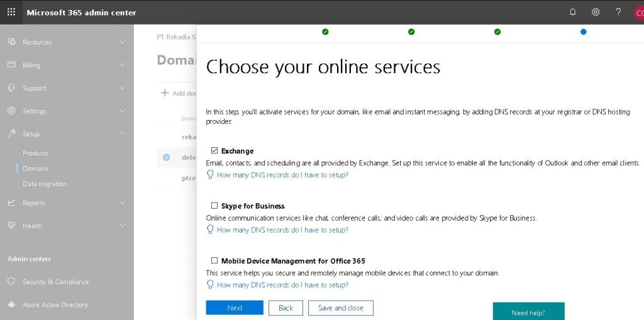Open Exchange DNS records help link
The width and height of the screenshot is (644, 320).
click(282, 175)
